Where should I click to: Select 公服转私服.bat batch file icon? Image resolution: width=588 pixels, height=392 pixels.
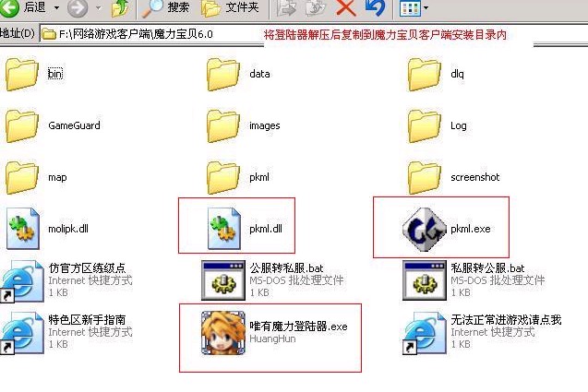click(223, 280)
